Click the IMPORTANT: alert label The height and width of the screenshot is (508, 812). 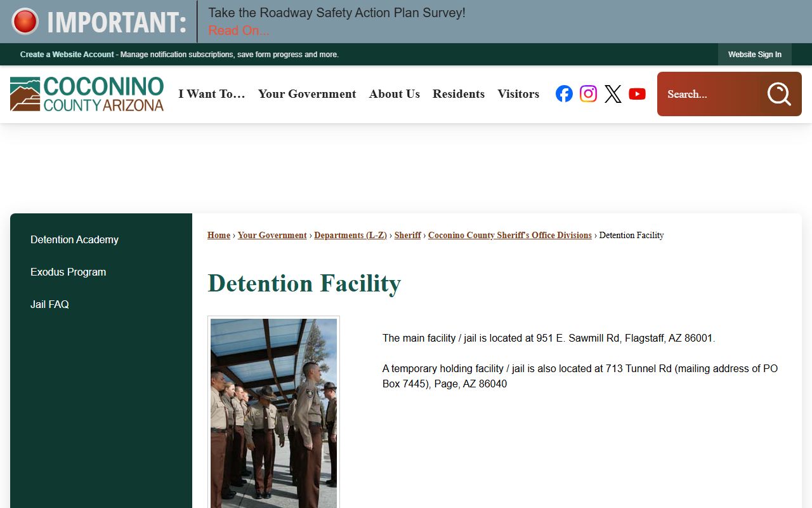tap(117, 22)
